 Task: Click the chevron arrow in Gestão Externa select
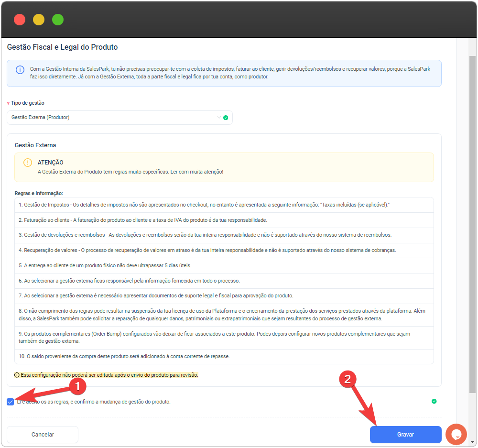pos(219,118)
